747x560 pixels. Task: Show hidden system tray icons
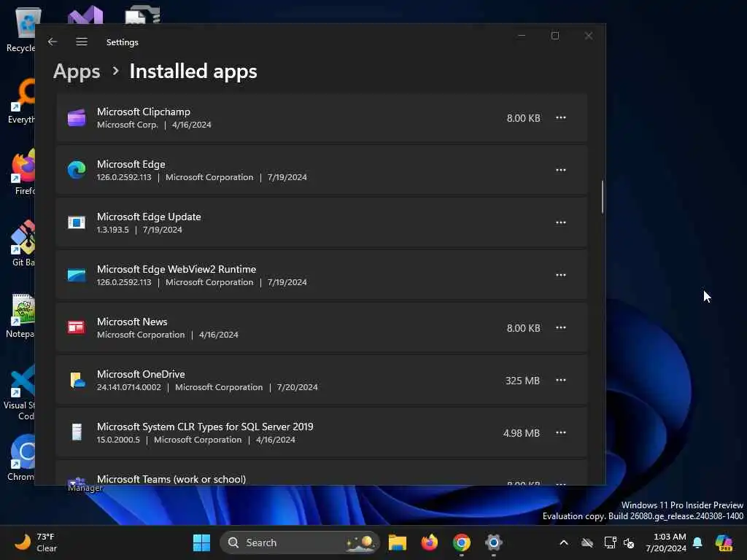point(564,542)
